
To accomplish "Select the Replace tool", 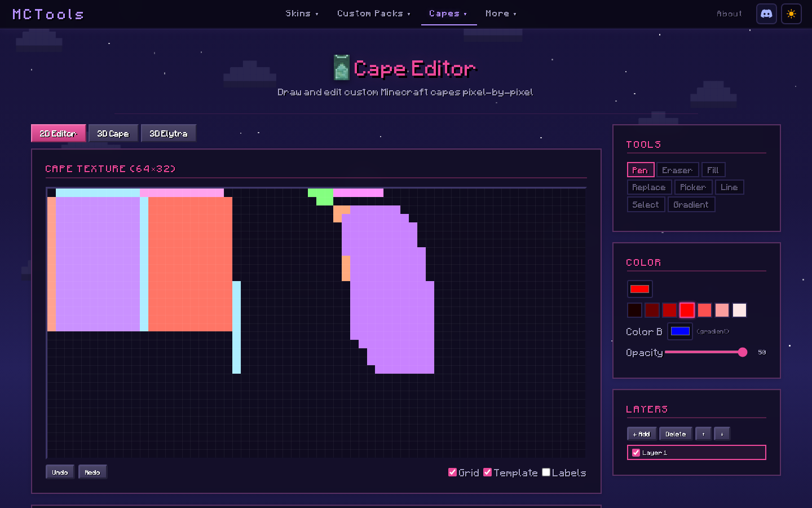I will pyautogui.click(x=649, y=187).
